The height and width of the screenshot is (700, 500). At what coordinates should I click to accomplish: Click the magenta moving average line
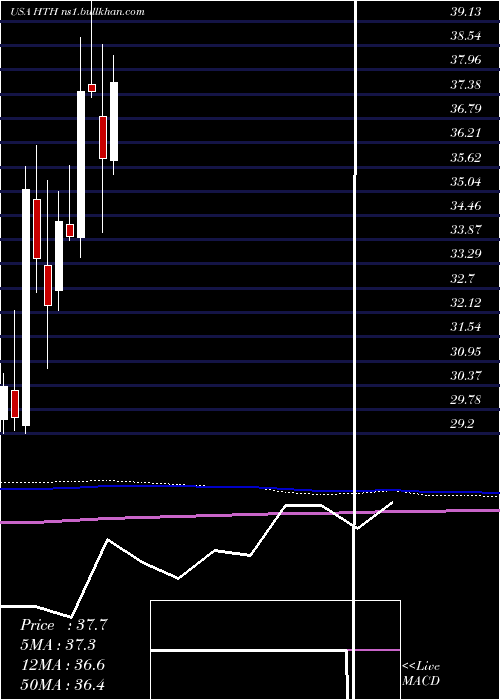(x=250, y=515)
